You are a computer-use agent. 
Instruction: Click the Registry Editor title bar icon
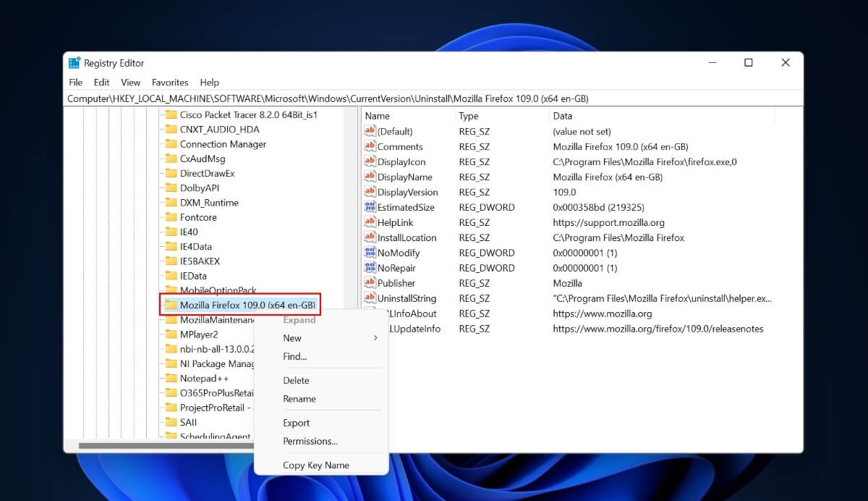[75, 62]
